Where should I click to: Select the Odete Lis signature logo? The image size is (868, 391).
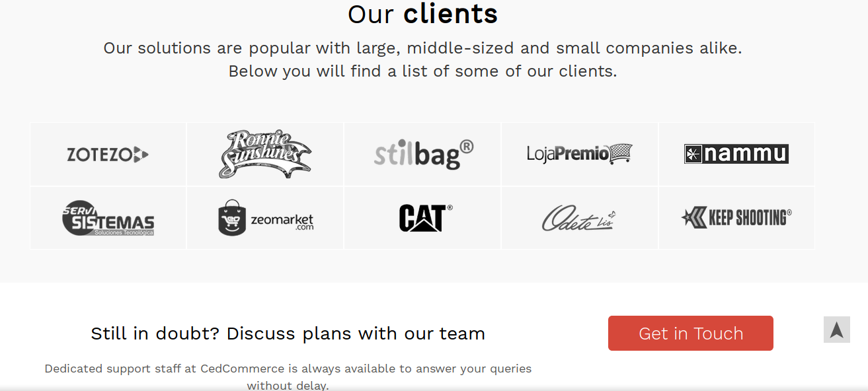click(579, 218)
